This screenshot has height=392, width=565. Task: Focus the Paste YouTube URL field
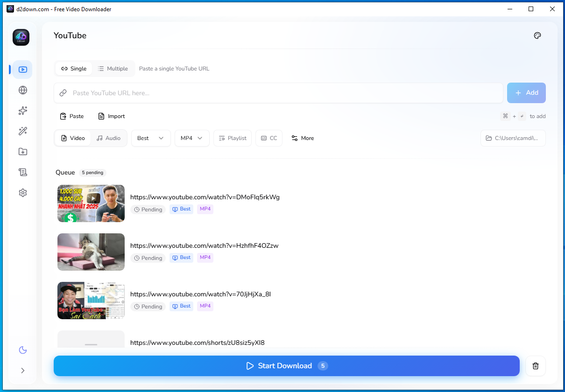278,93
